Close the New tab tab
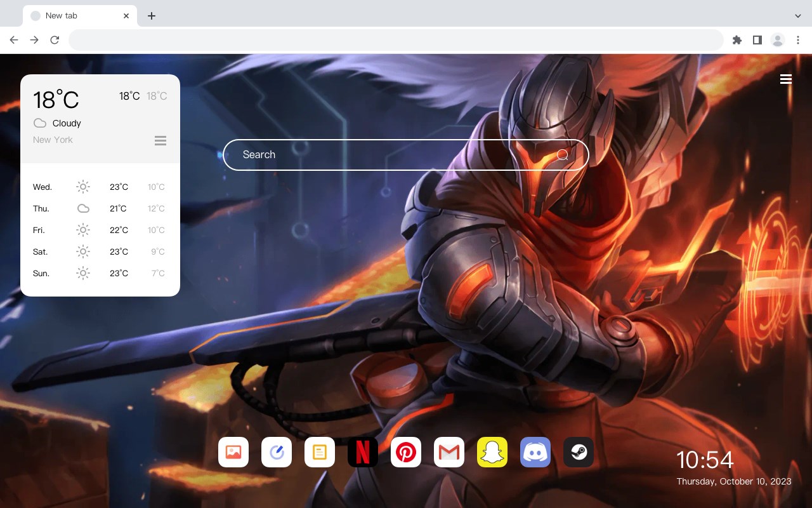812x508 pixels. point(127,16)
